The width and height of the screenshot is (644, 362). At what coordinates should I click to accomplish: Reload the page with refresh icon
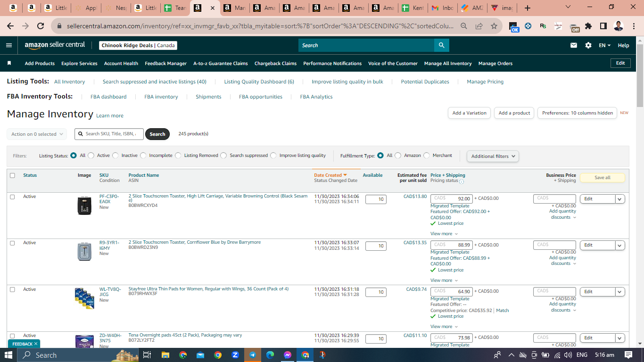[x=41, y=26]
